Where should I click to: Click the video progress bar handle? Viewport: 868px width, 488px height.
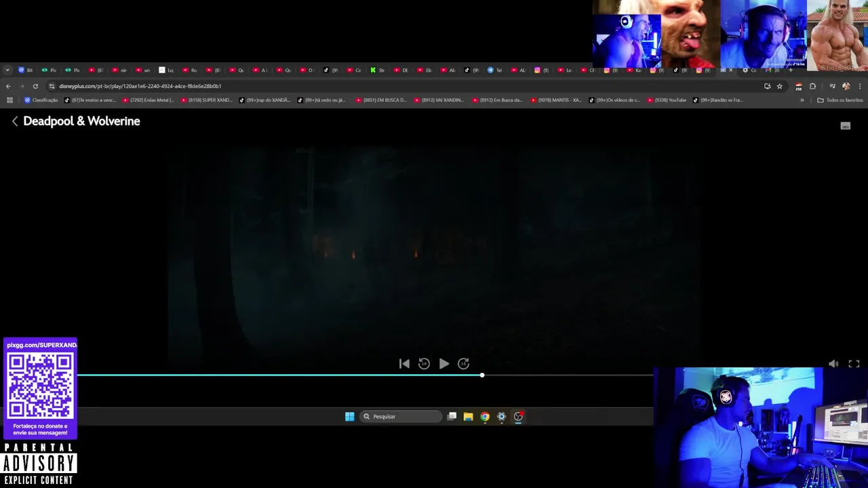point(482,375)
